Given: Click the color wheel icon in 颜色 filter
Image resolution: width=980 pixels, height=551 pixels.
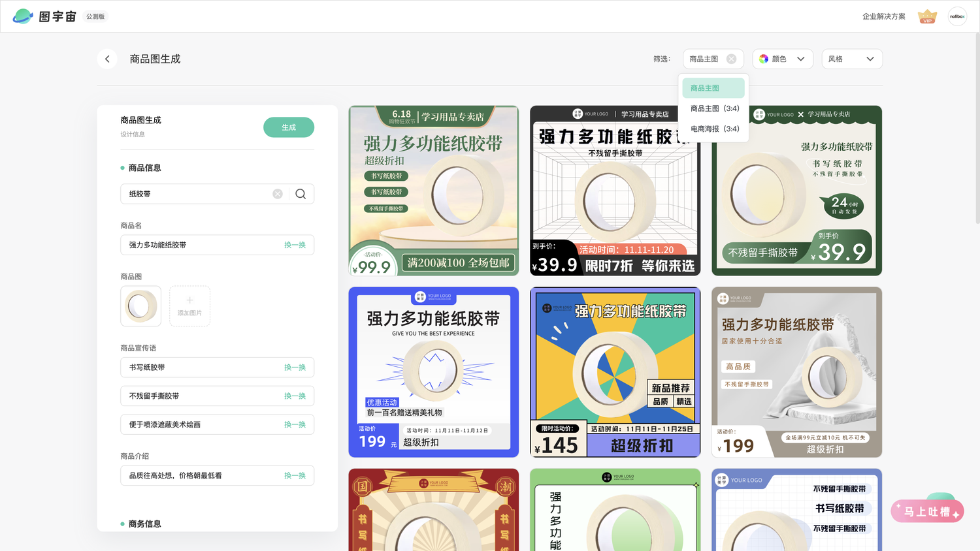Looking at the screenshot, I should click(764, 59).
